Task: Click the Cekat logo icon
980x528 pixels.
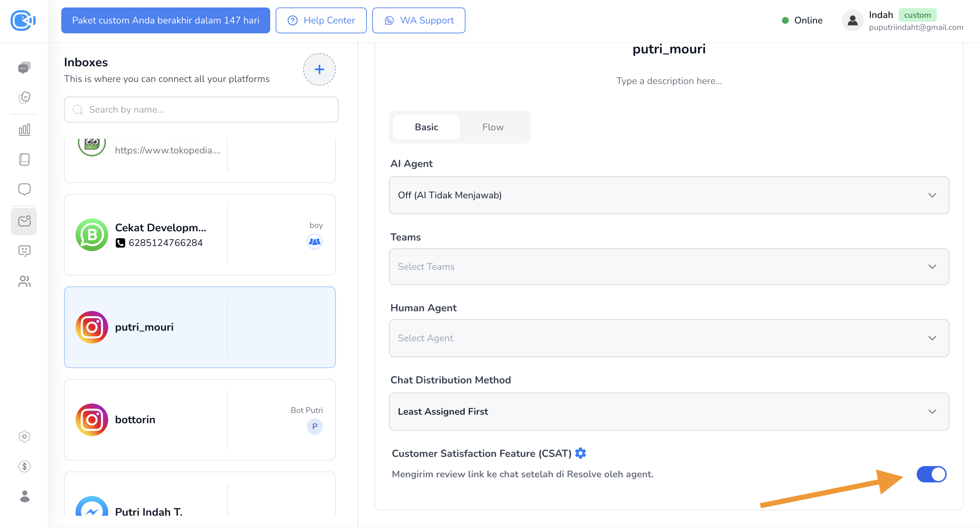Action: pos(23,20)
